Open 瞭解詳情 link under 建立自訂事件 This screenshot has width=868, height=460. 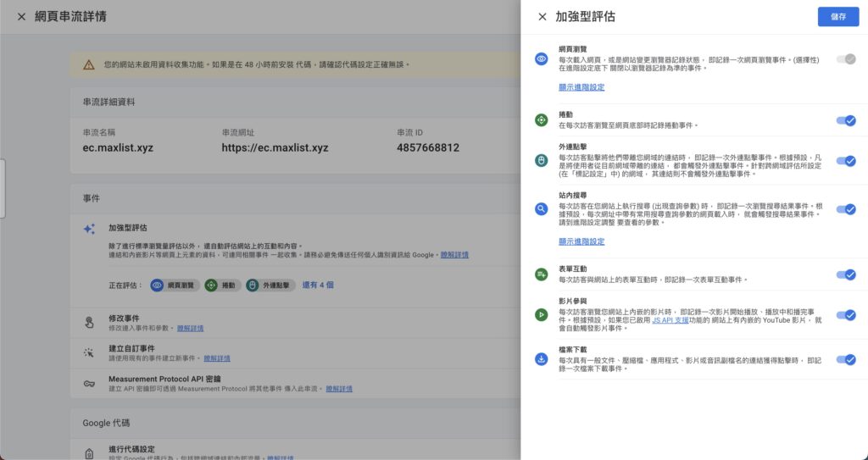(x=217, y=358)
